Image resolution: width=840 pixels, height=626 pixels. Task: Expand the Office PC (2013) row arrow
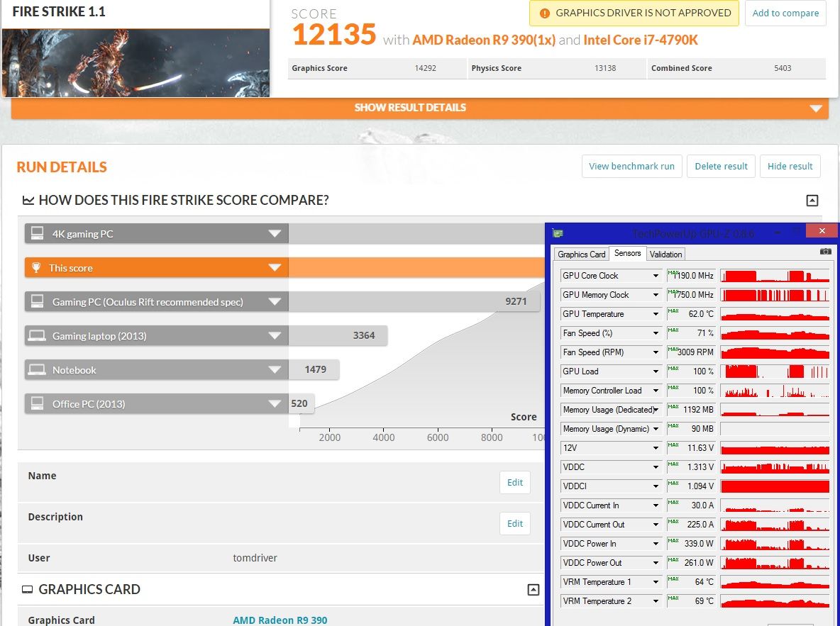click(275, 404)
